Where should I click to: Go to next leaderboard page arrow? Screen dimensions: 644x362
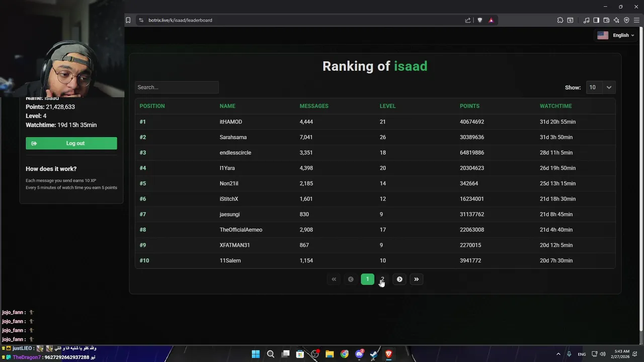(399, 279)
